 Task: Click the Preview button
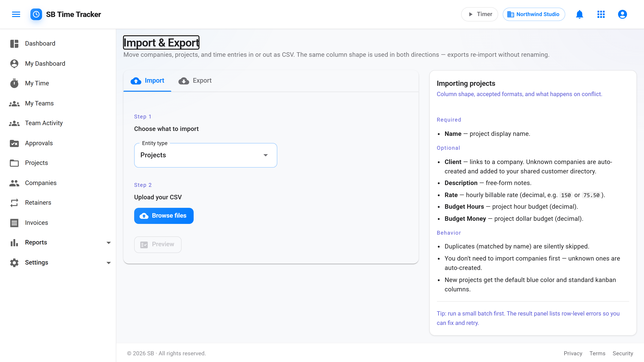point(158,244)
